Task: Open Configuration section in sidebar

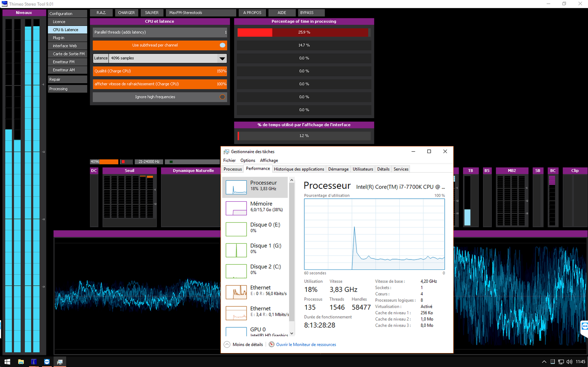Action: coord(67,14)
